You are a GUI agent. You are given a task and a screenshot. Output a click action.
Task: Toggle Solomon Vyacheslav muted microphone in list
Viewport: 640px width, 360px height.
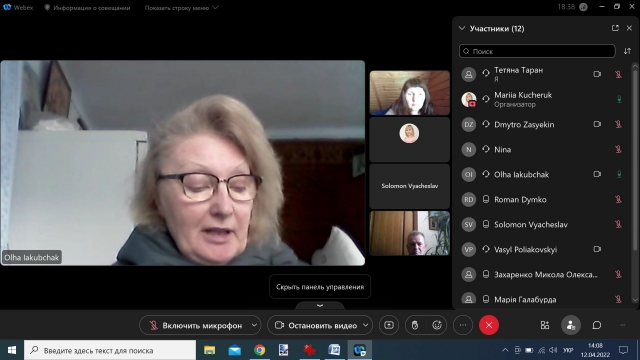[x=618, y=224]
